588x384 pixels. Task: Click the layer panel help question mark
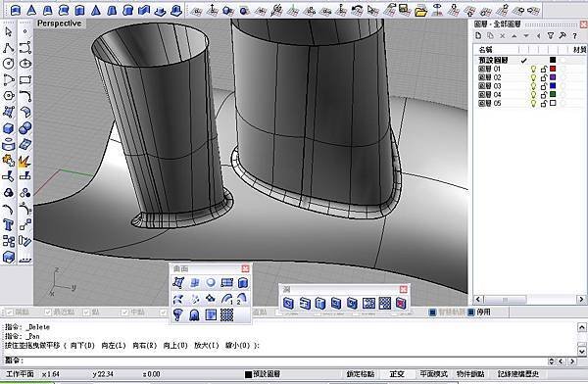tap(574, 35)
